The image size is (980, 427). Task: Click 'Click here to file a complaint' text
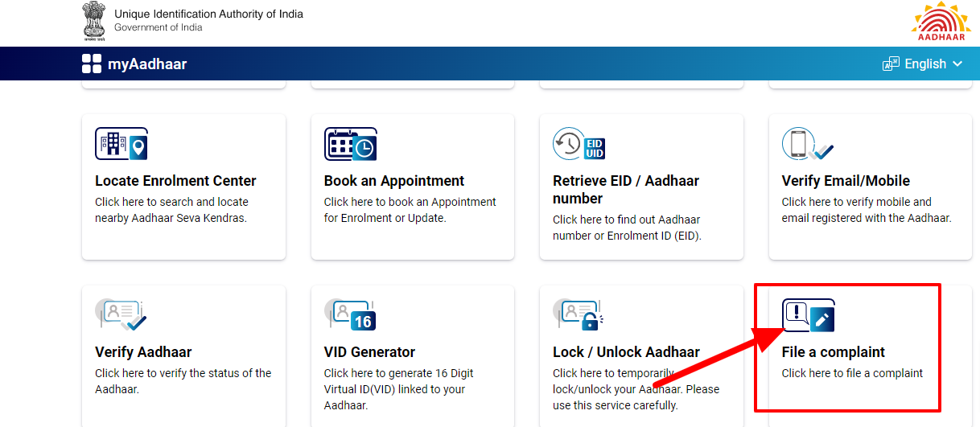click(x=852, y=373)
